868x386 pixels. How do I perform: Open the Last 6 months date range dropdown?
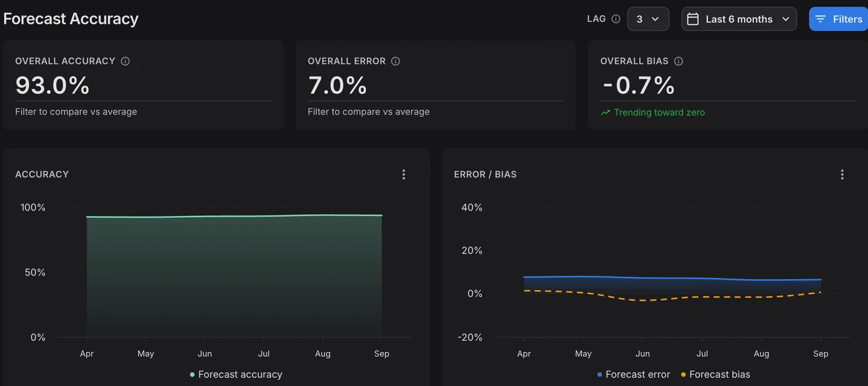(739, 19)
